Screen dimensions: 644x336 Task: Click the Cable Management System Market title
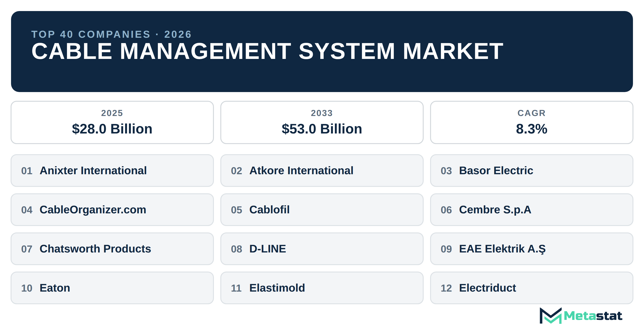267,51
